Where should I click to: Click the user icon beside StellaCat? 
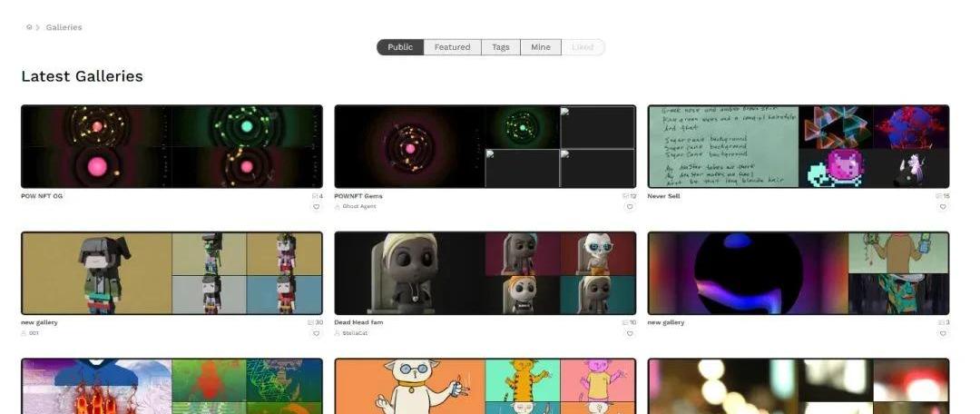pyautogui.click(x=338, y=333)
